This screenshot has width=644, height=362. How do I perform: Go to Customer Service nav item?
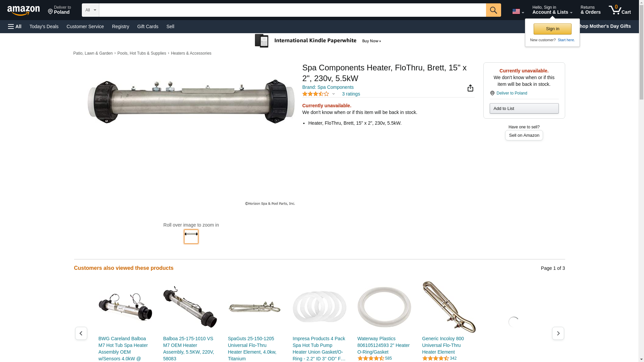pos(85,26)
